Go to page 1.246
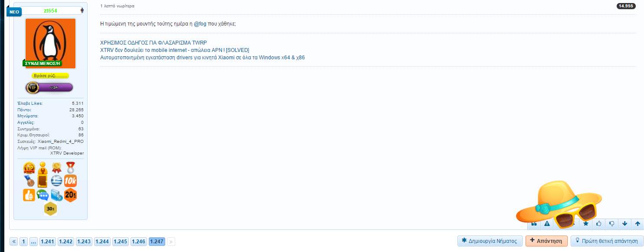 (x=139, y=242)
